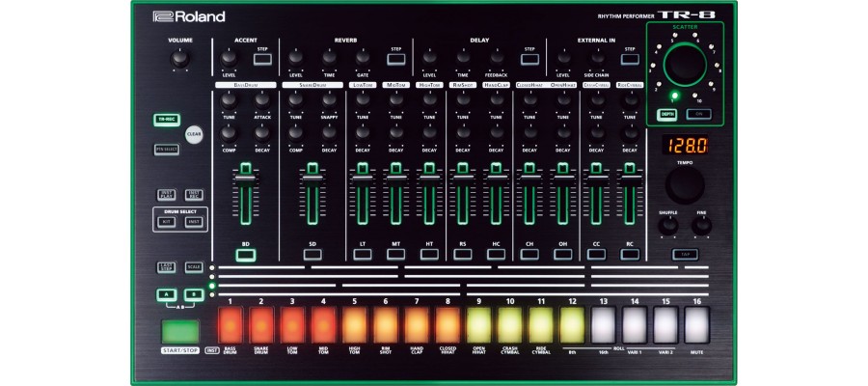
Task: Toggle the SCATTER DEPTH button
Action: [667, 115]
